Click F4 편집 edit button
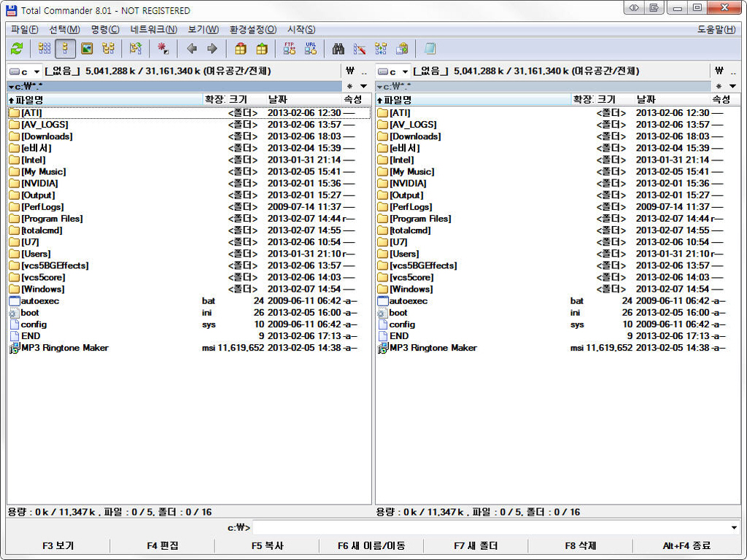 [x=163, y=545]
